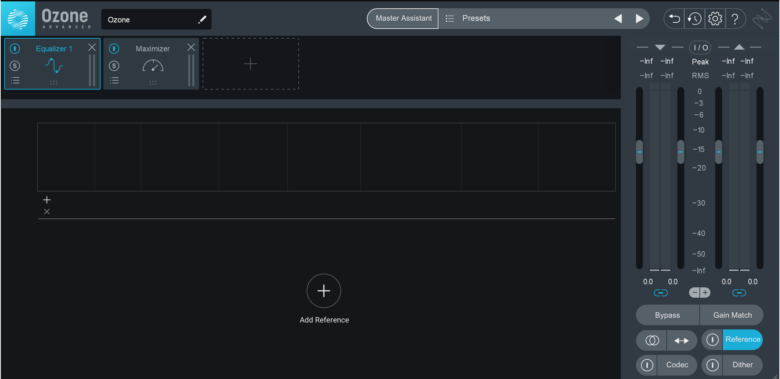Toggle the output gain link icon

[739, 293]
